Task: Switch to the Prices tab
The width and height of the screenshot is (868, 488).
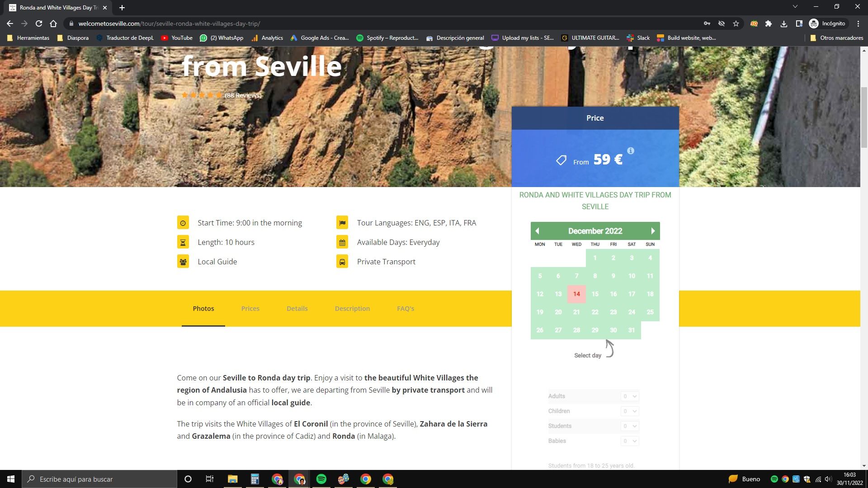Action: coord(250,309)
